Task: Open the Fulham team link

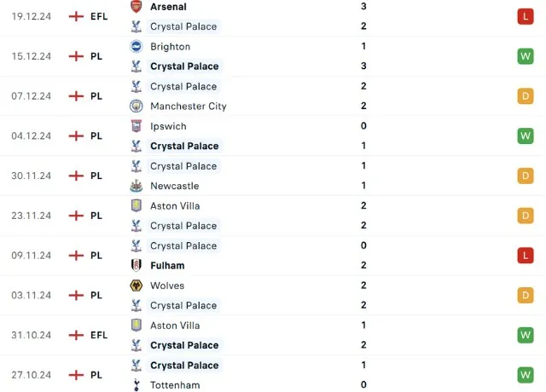Action: 167,266
